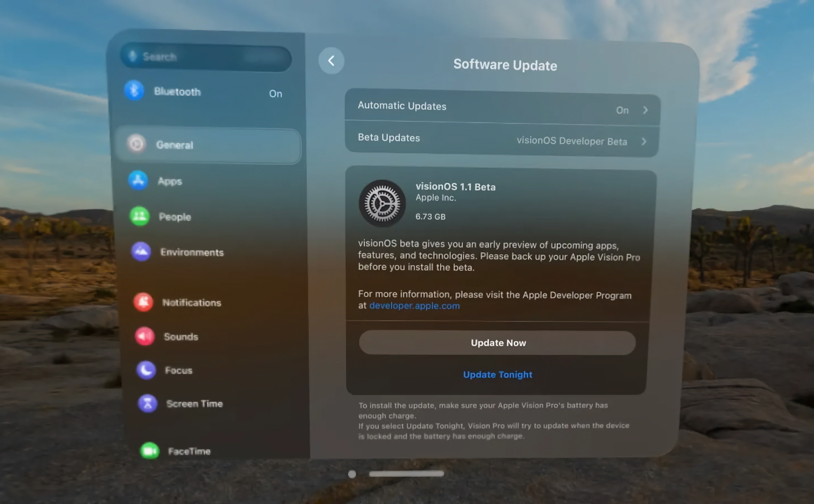The width and height of the screenshot is (814, 504).
Task: Click the visionOS update gear icon
Action: click(382, 203)
